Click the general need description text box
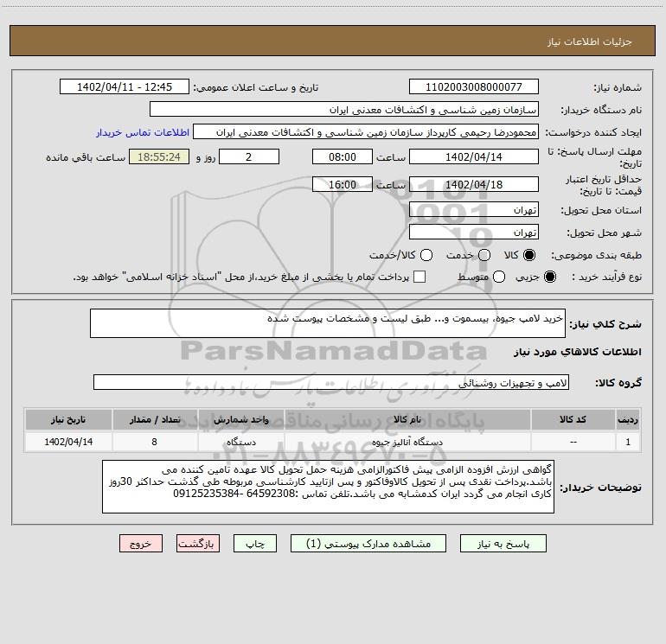The width and height of the screenshot is (666, 644). (328, 323)
